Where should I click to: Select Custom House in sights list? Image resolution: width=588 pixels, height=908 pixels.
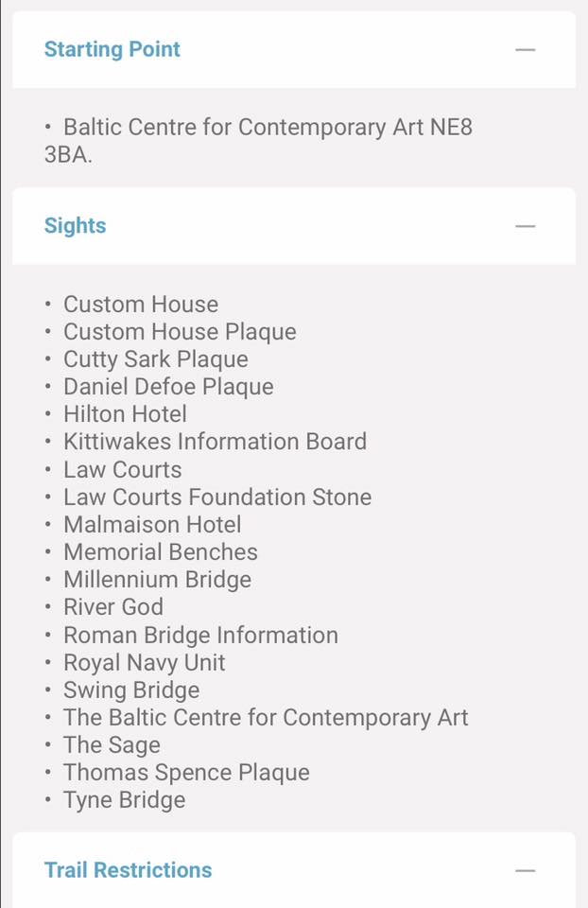point(141,305)
